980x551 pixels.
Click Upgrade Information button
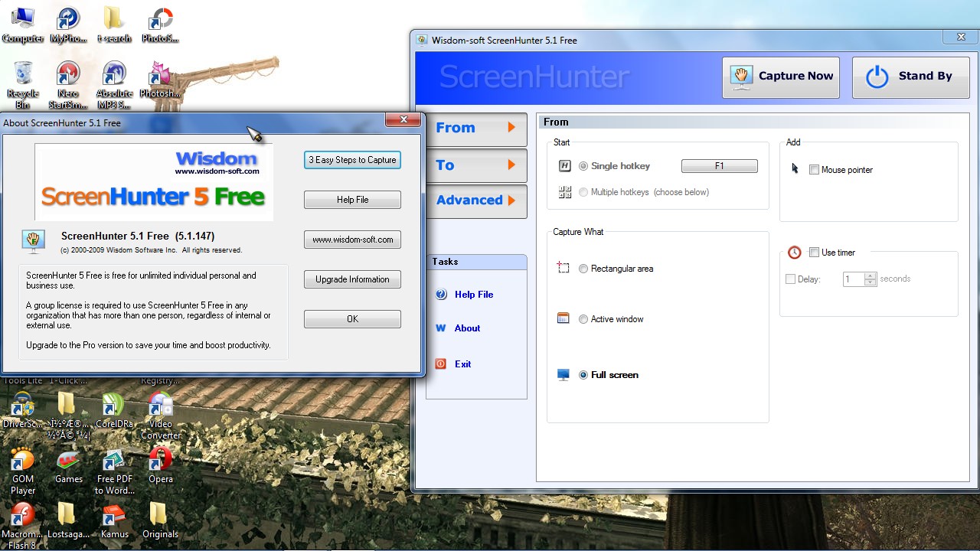pyautogui.click(x=352, y=279)
